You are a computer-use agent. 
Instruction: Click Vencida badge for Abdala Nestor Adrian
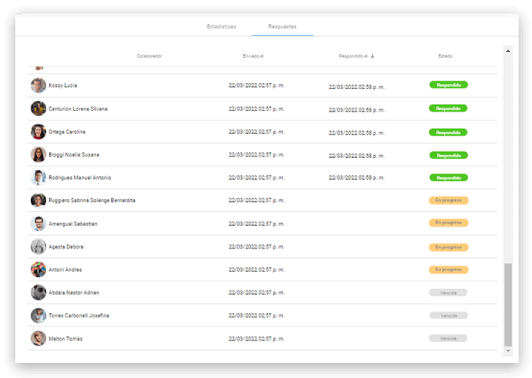(x=448, y=293)
